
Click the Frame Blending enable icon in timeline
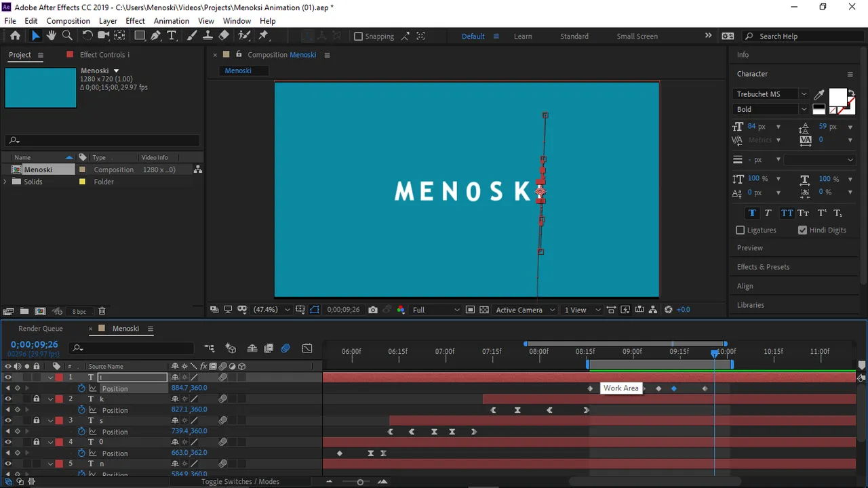point(269,348)
